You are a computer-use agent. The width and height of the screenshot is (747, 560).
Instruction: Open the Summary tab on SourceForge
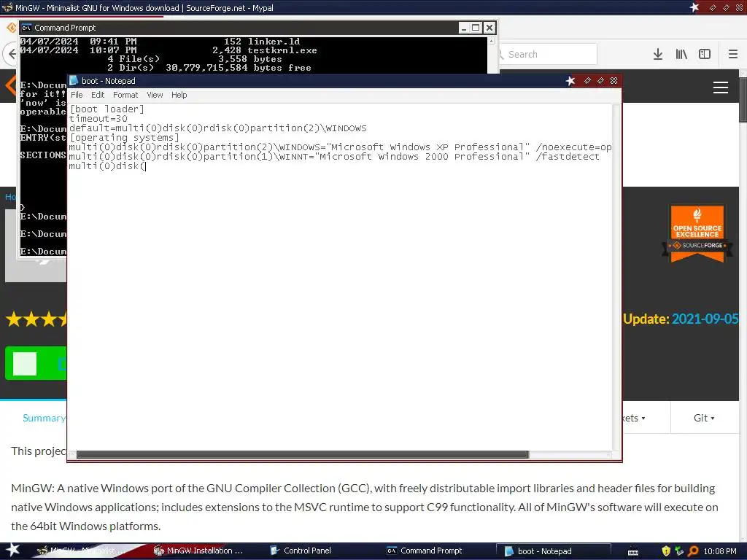point(44,418)
